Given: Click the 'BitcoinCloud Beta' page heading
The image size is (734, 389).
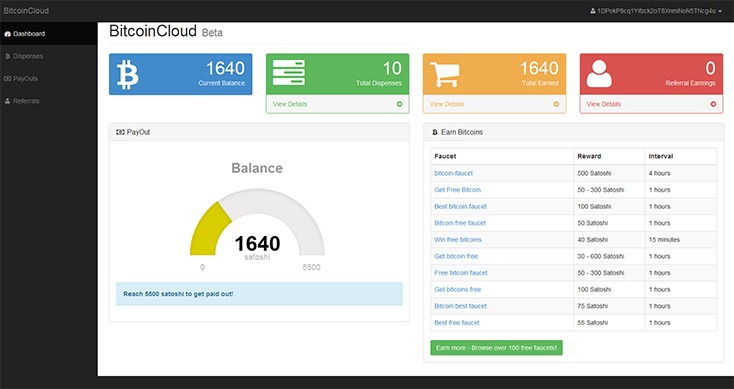Looking at the screenshot, I should (166, 31).
